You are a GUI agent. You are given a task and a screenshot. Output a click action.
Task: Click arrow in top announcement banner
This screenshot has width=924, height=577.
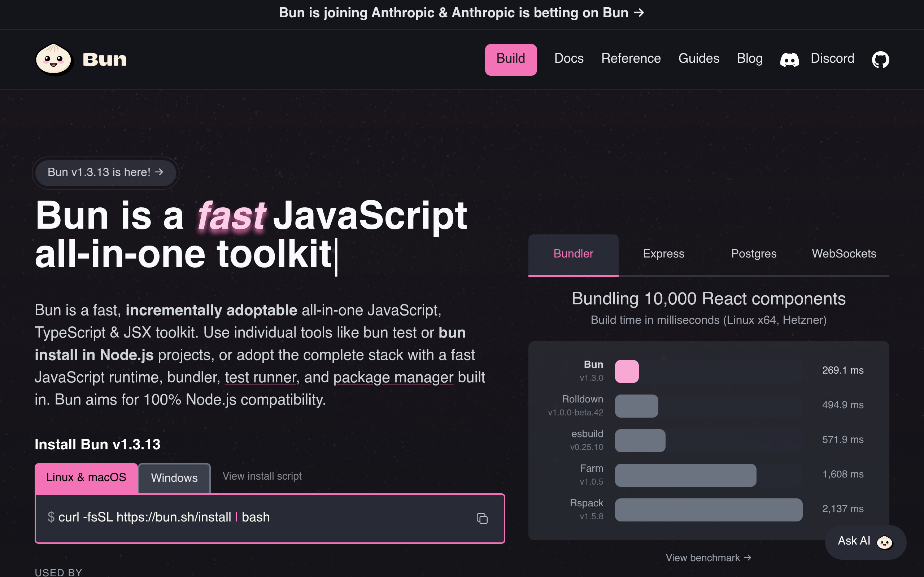pyautogui.click(x=639, y=13)
